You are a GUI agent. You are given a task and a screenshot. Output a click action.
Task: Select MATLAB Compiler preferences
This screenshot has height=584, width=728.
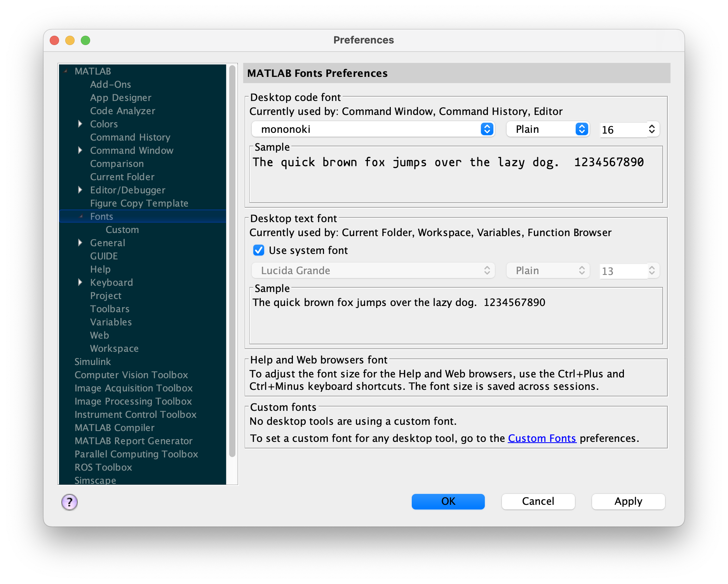click(114, 428)
